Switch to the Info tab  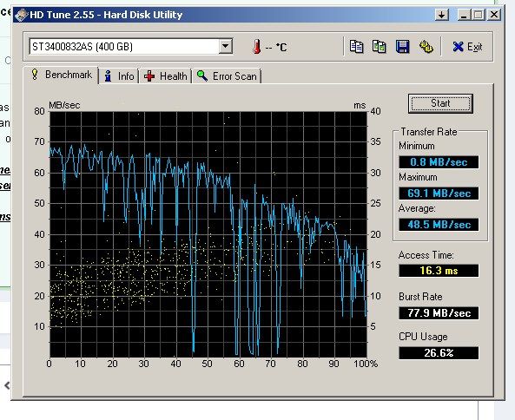[x=119, y=76]
